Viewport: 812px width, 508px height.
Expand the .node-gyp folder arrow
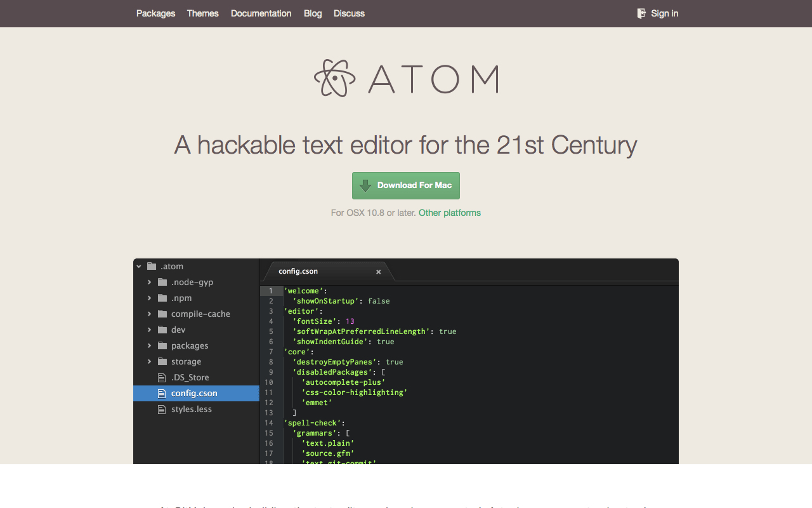(150, 282)
